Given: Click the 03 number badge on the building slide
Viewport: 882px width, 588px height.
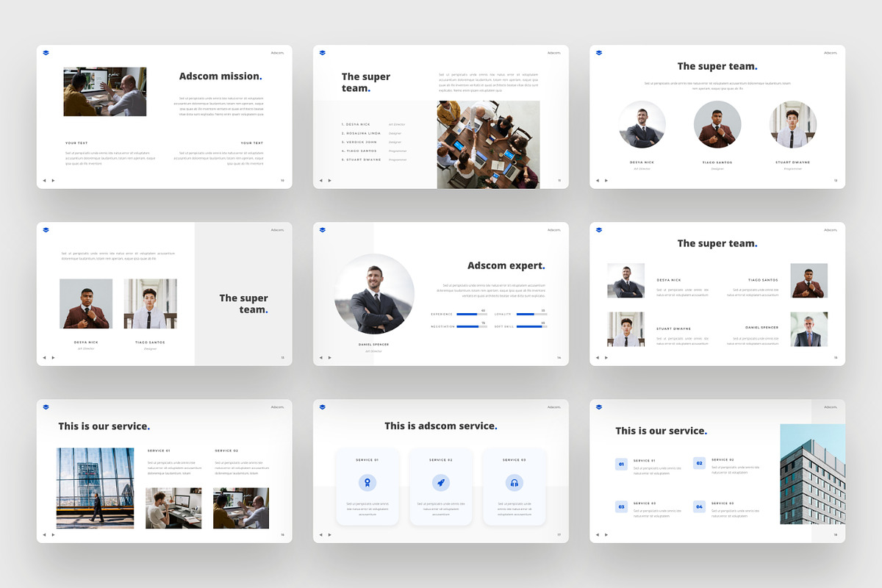Looking at the screenshot, I should (621, 506).
